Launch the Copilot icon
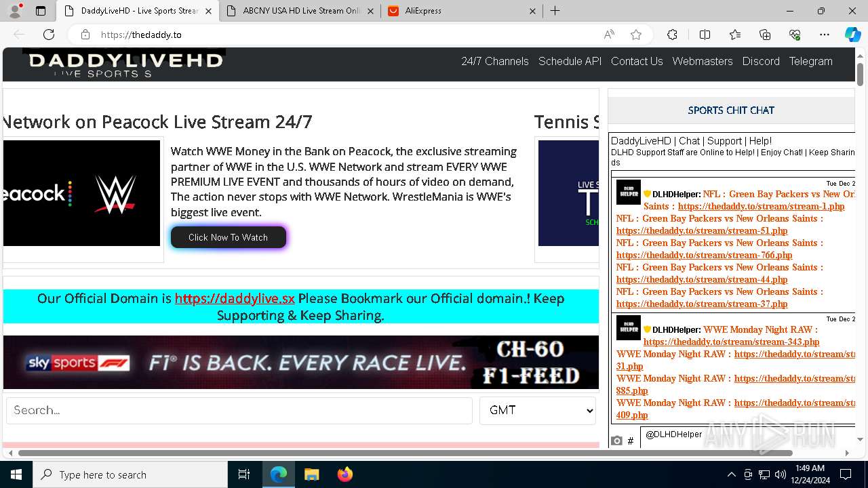This screenshot has height=488, width=868. 852,35
